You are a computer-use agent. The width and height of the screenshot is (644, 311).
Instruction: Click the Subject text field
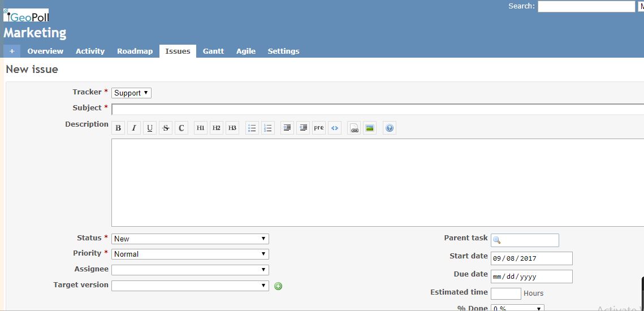point(377,109)
